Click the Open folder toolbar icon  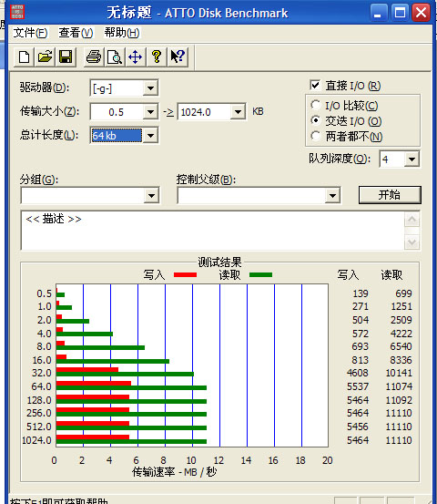click(x=45, y=57)
